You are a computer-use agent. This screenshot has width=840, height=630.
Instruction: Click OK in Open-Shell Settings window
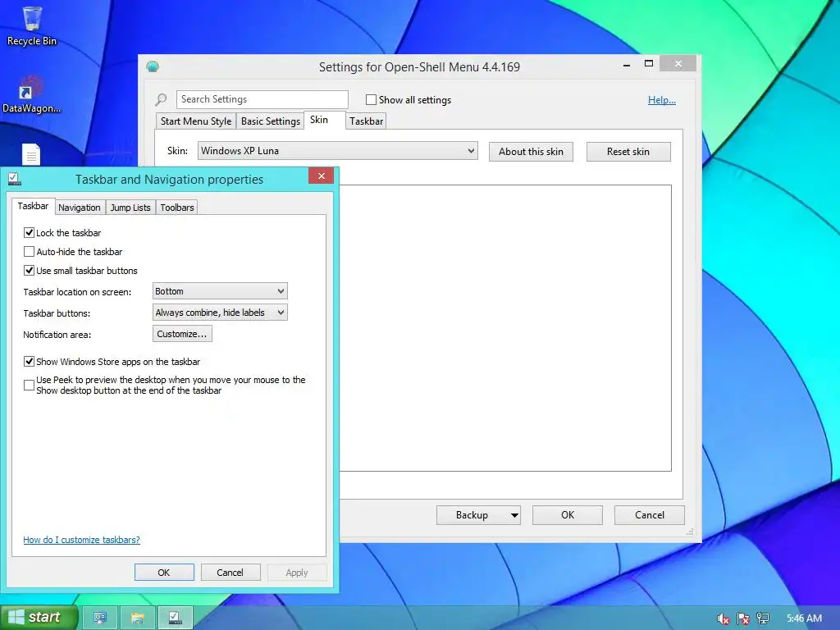pos(568,515)
